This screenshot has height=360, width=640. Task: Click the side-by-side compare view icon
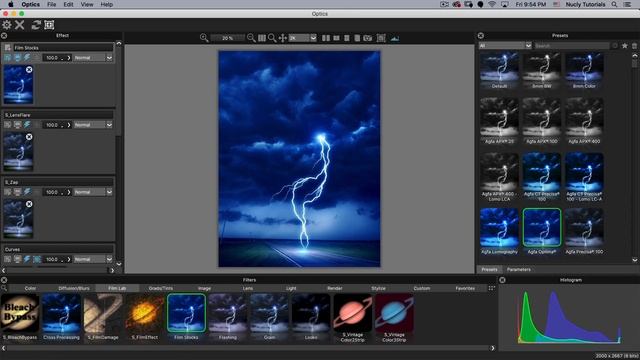tap(326, 38)
